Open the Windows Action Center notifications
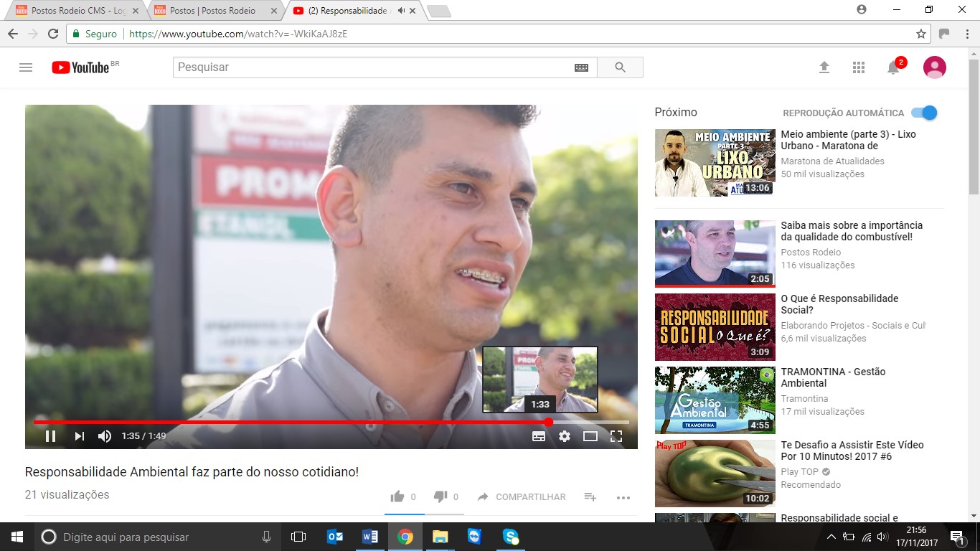This screenshot has width=980, height=551. [x=956, y=537]
